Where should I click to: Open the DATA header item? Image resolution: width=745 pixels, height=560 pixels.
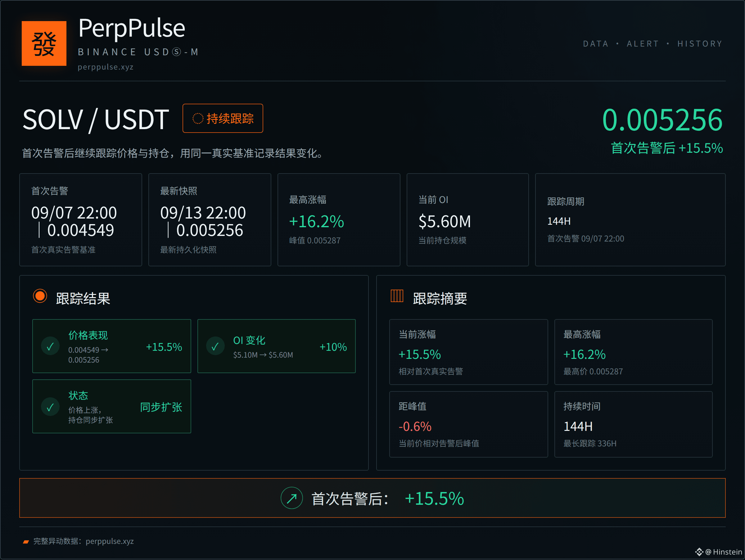click(595, 44)
